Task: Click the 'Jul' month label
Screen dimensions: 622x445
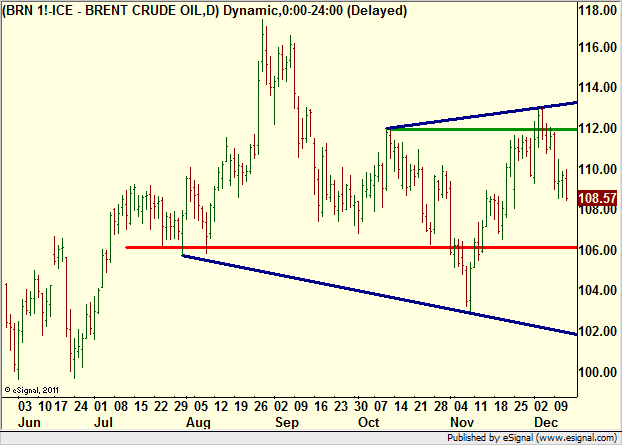Action: pos(103,423)
